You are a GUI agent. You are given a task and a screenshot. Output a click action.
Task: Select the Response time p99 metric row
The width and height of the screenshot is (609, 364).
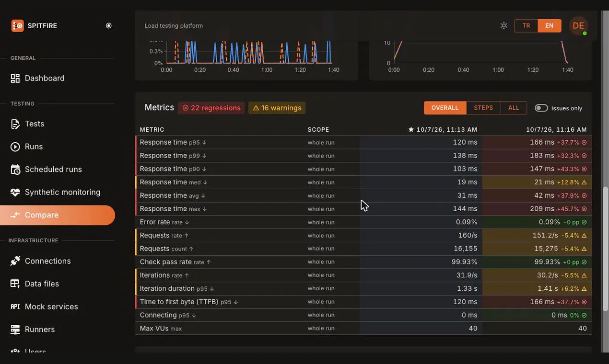point(363,156)
